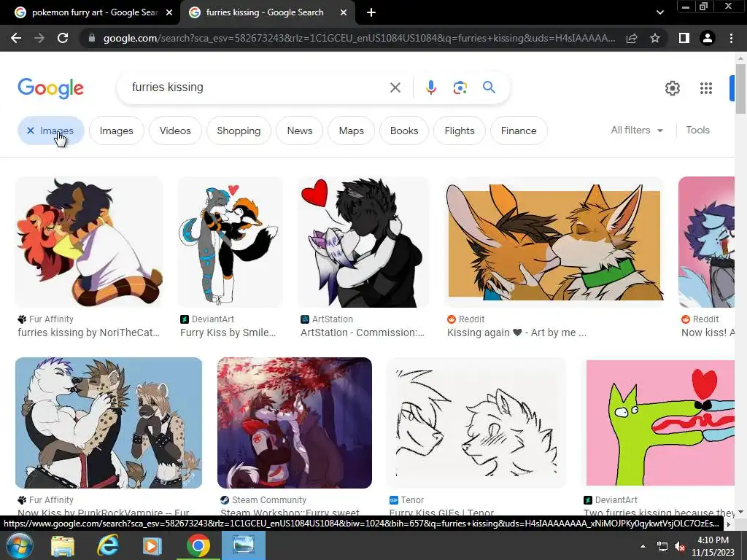Open the ArtStation Commission image
Image resolution: width=747 pixels, height=560 pixels.
pyautogui.click(x=363, y=242)
